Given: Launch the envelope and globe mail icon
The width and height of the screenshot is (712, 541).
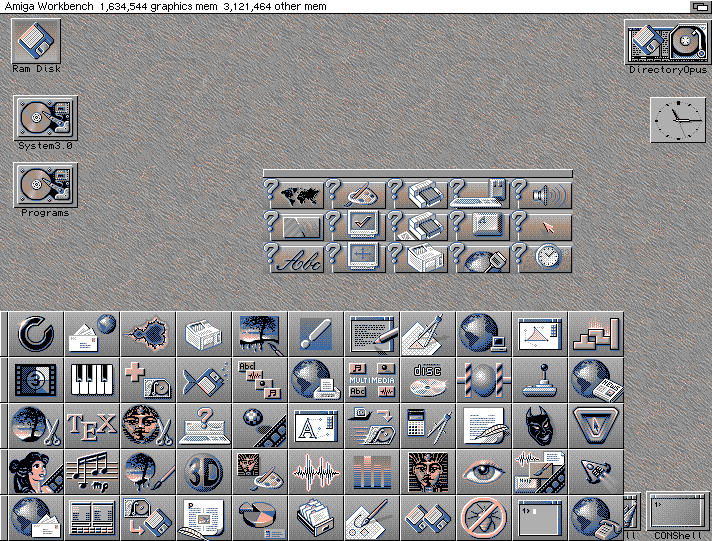Looking at the screenshot, I should [x=92, y=334].
